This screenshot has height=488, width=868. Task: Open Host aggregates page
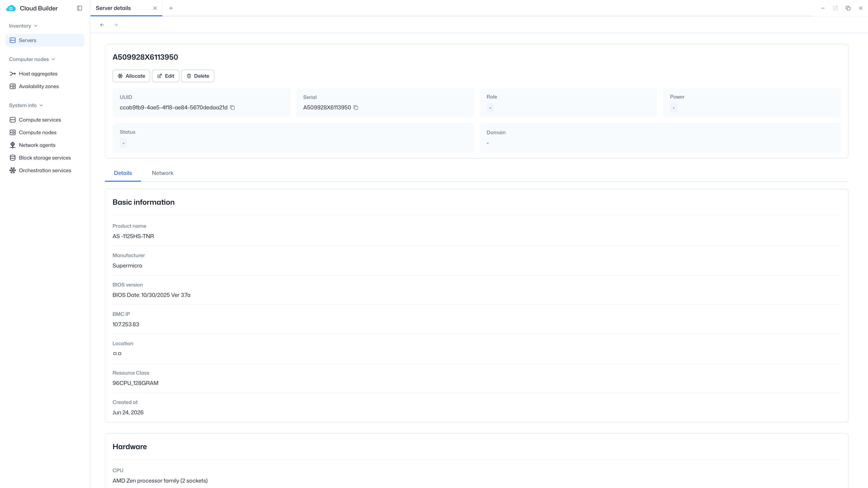coord(45,73)
